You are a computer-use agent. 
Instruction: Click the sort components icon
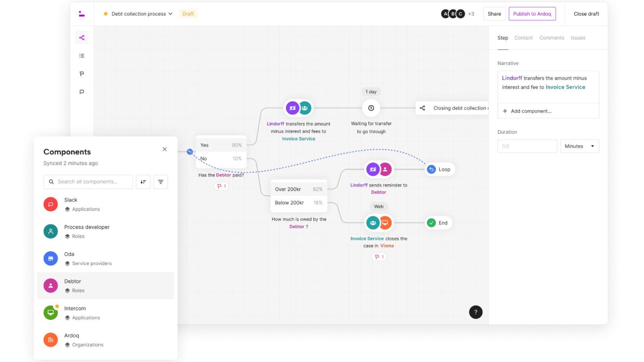(x=143, y=182)
